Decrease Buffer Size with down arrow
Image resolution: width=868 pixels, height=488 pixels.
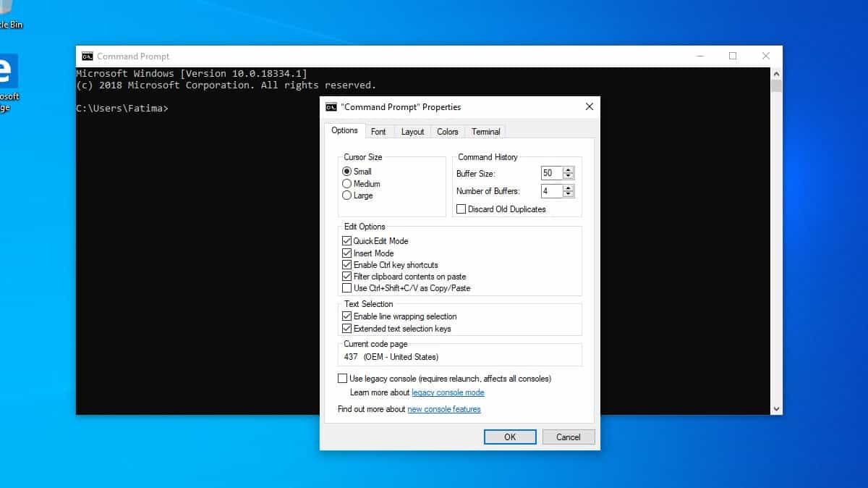[569, 176]
